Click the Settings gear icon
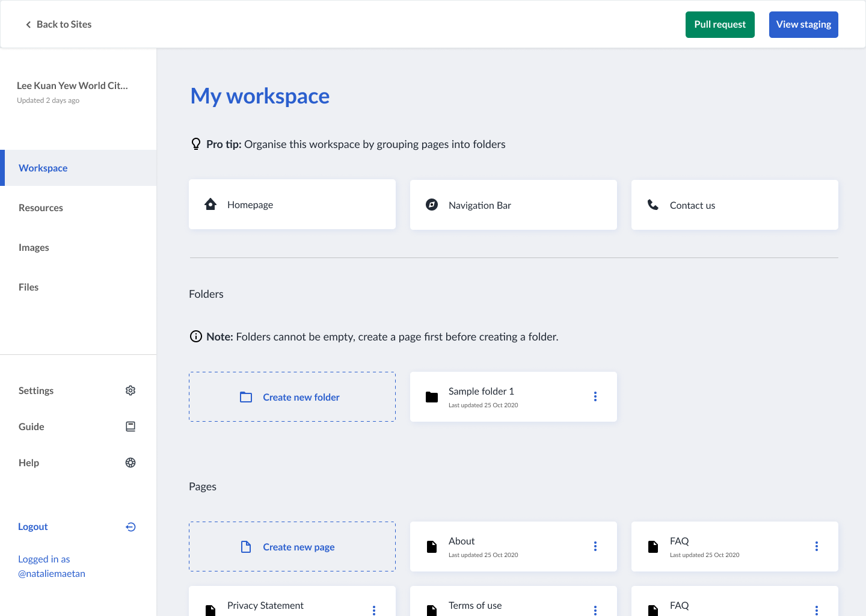Screen dimensions: 866x616 click(x=131, y=390)
